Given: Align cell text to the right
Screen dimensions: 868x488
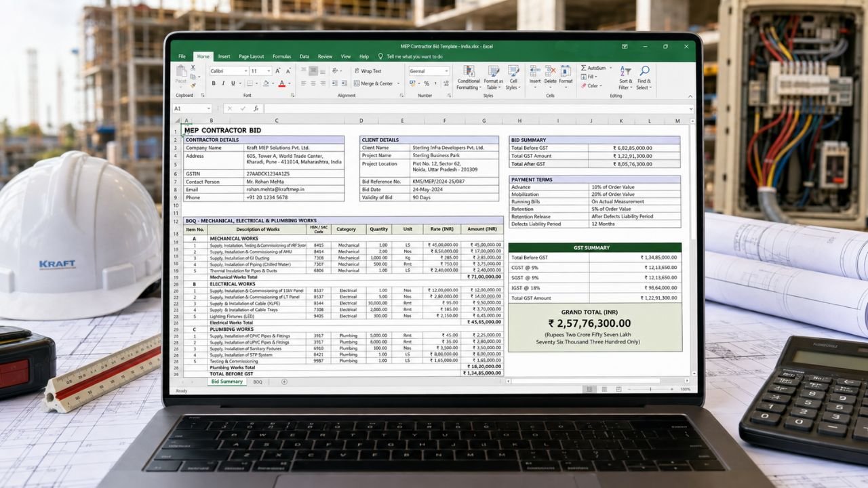Looking at the screenshot, I should tap(323, 83).
